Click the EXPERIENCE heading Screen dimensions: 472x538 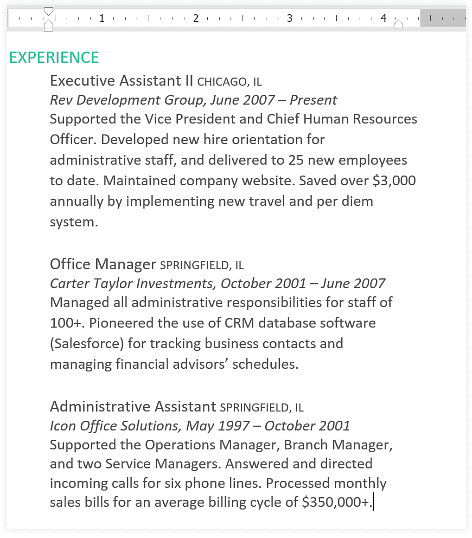point(54,57)
